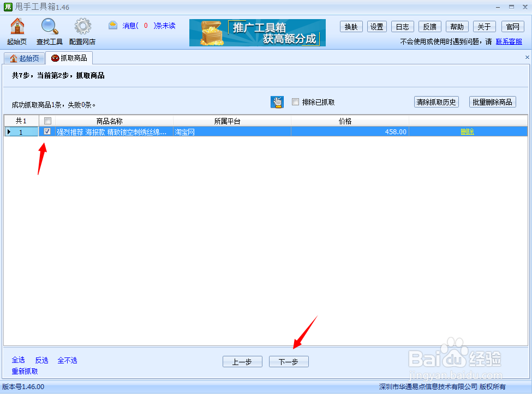
Task: Open the 起始页 home page icon
Action: [17, 26]
